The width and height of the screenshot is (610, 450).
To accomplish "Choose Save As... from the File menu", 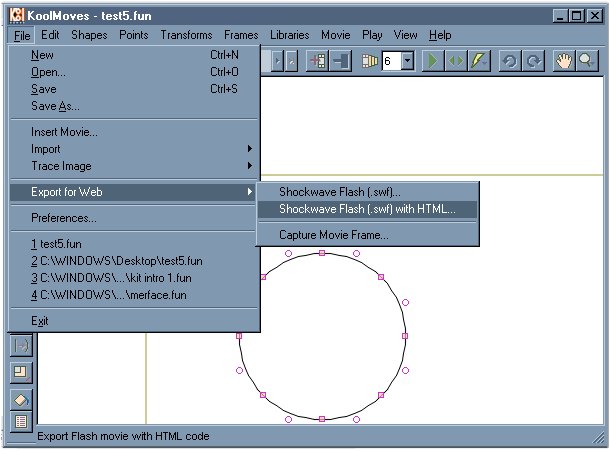I will click(134, 106).
